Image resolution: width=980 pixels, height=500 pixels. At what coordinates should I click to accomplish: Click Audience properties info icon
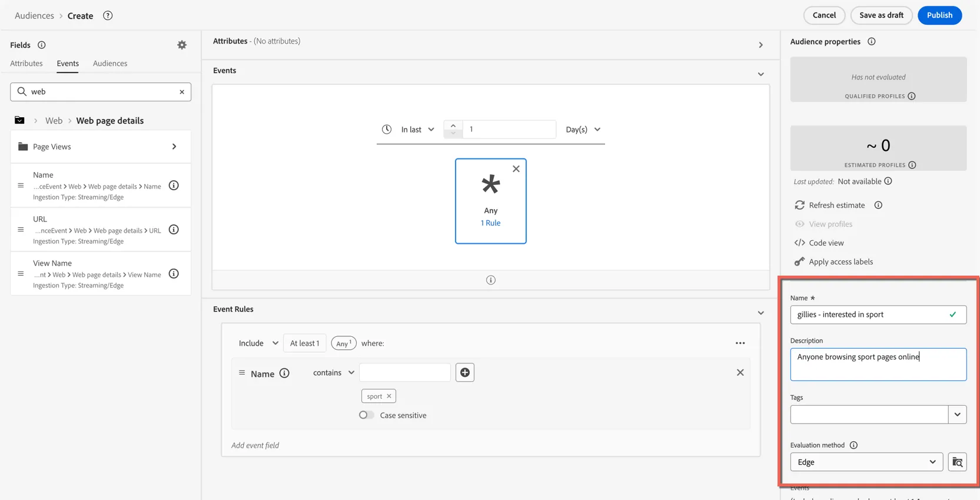(x=872, y=41)
